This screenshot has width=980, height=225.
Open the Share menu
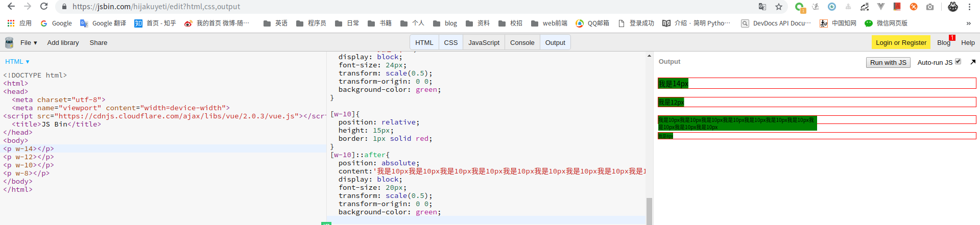99,42
